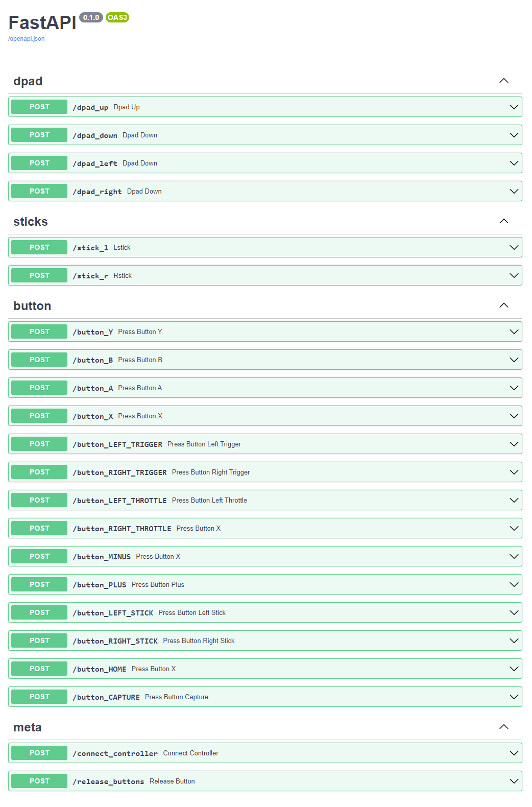Expand the /release_buttons endpoint arrow

pos(514,781)
